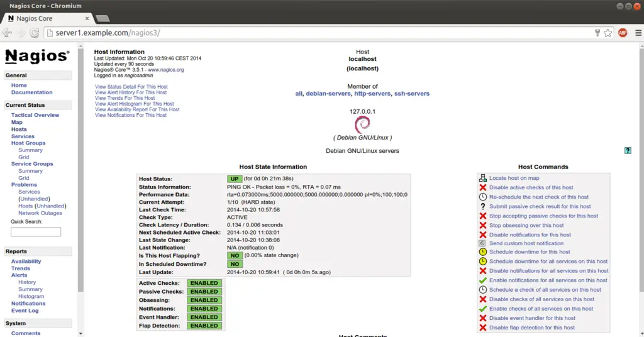The image size is (644, 337).
Task: Click the Flap Detection ENABLED badge
Action: pyautogui.click(x=204, y=326)
